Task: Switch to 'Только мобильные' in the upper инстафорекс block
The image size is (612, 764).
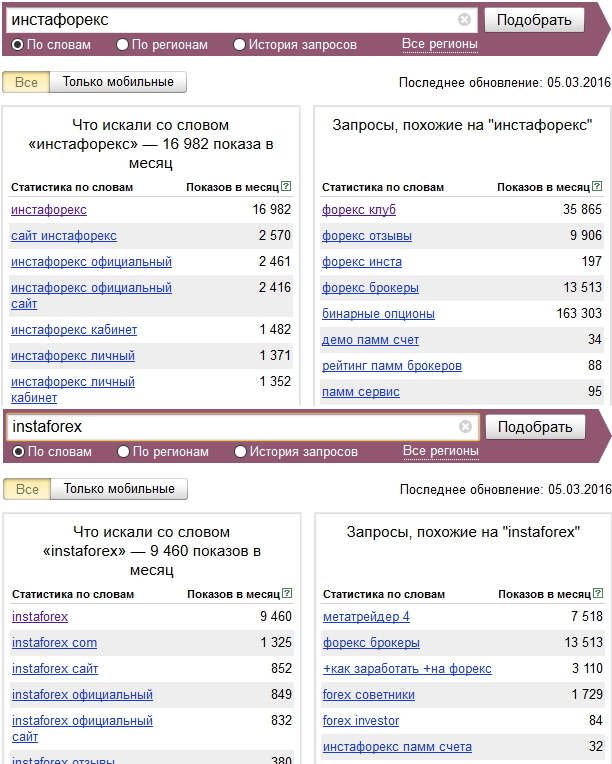Action: [118, 82]
